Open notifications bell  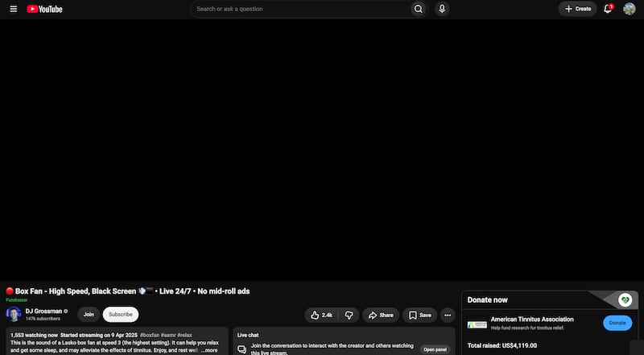608,9
